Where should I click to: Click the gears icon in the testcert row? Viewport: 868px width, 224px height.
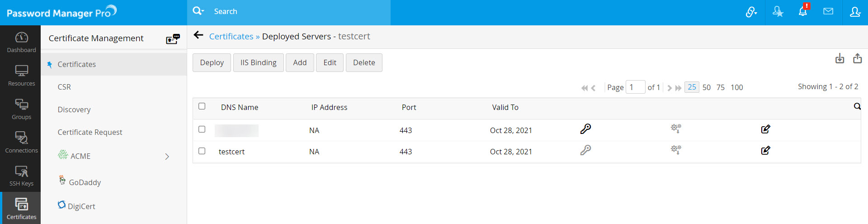(x=676, y=150)
